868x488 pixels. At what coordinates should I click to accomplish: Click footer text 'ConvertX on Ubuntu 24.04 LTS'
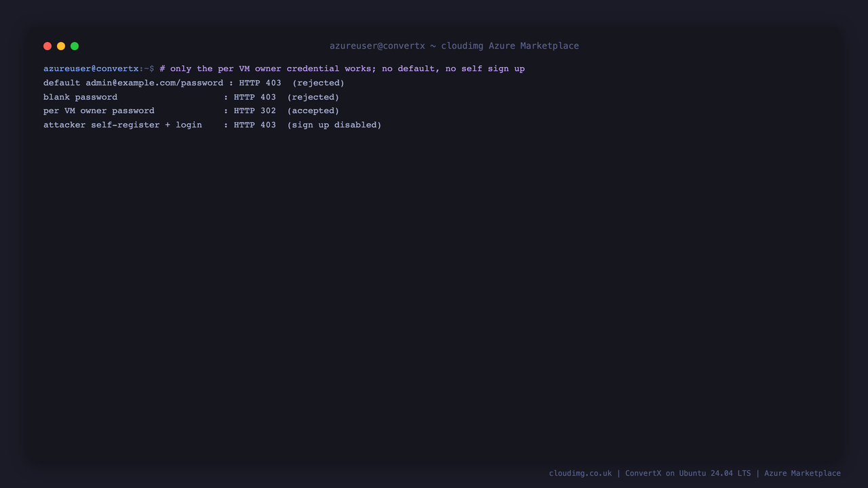click(x=688, y=473)
